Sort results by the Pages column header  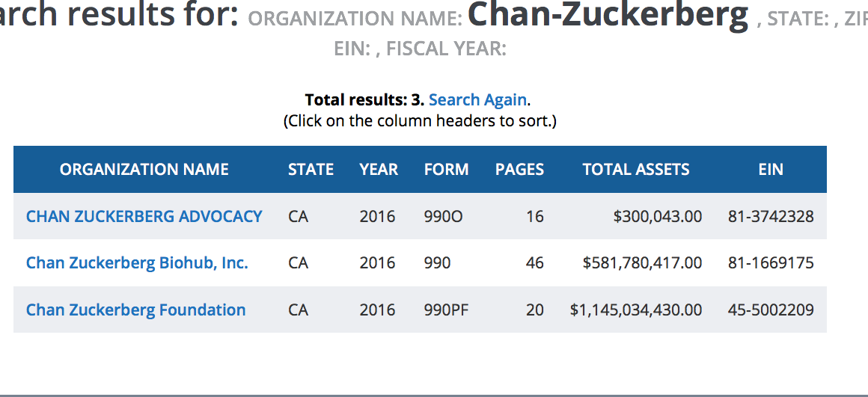(519, 170)
